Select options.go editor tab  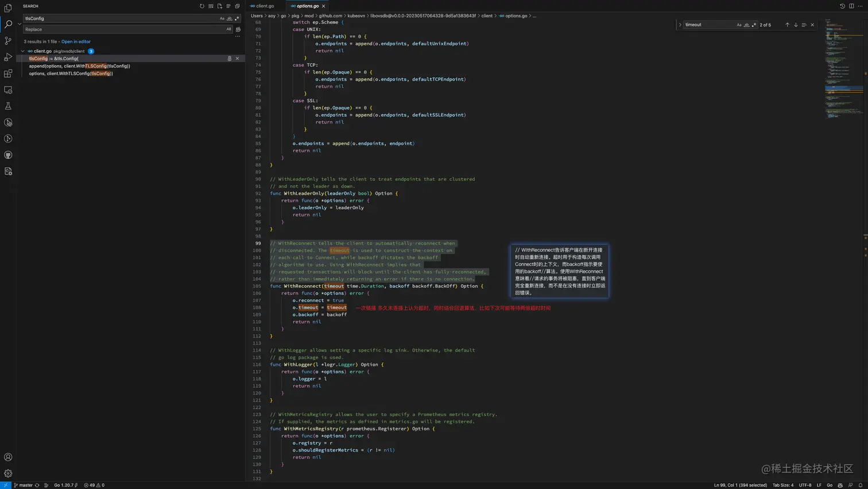(308, 6)
